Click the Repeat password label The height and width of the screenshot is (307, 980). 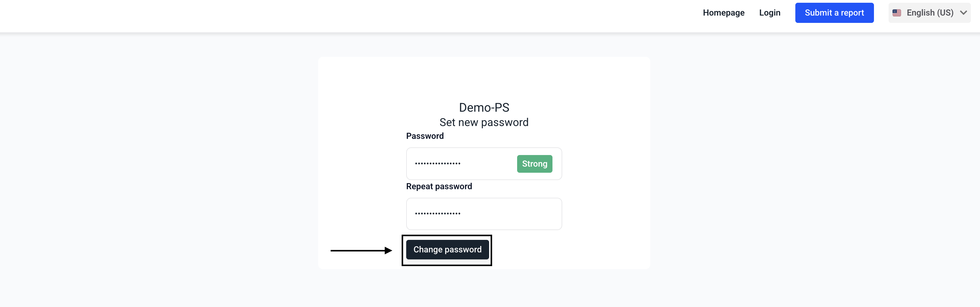click(x=439, y=186)
